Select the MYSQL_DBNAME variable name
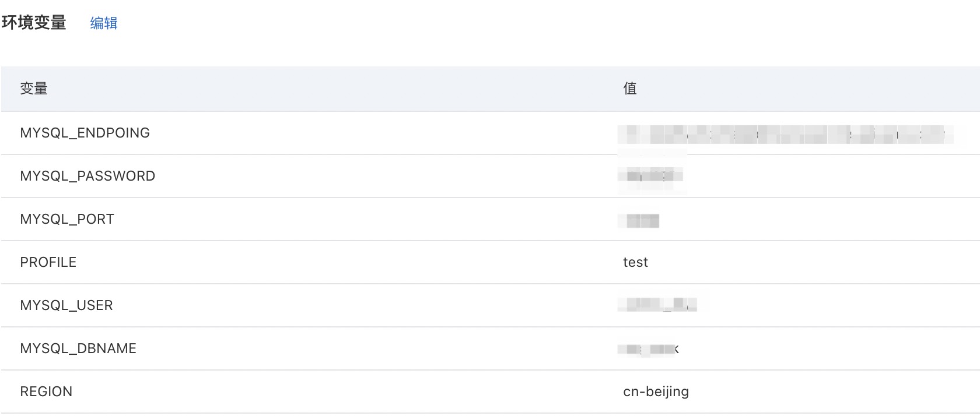Image resolution: width=980 pixels, height=416 pixels. click(78, 348)
